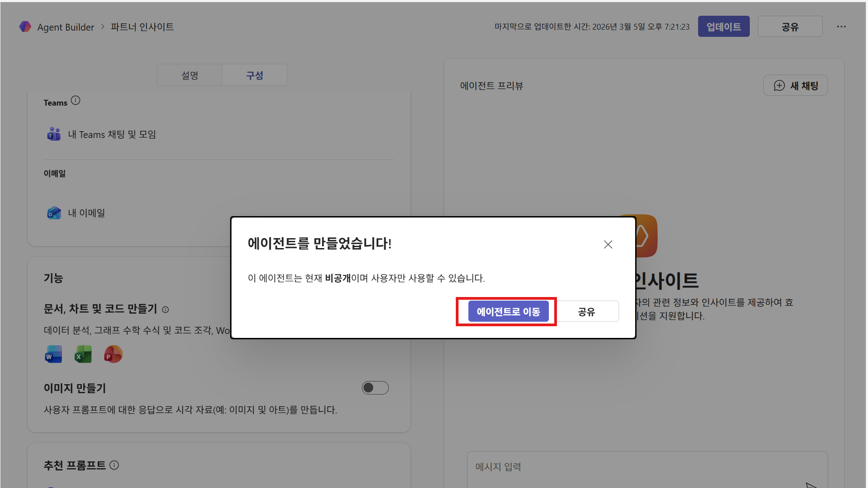Click the 업데이트 button
868x488 pixels.
724,27
